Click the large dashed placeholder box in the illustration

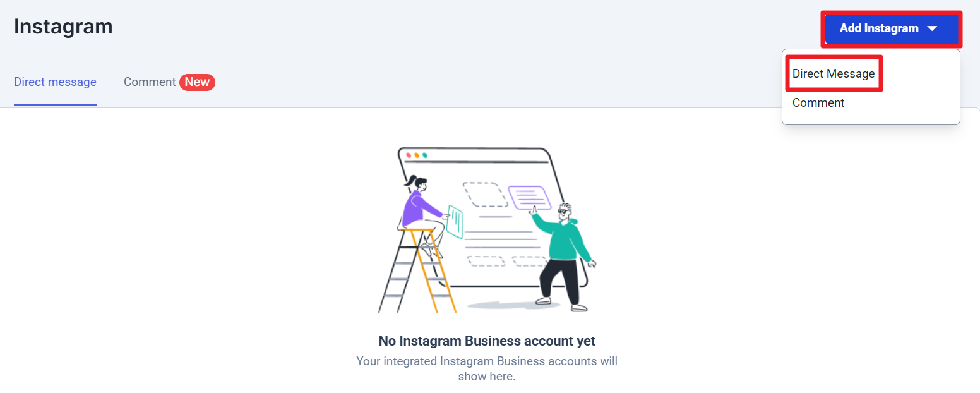[485, 195]
